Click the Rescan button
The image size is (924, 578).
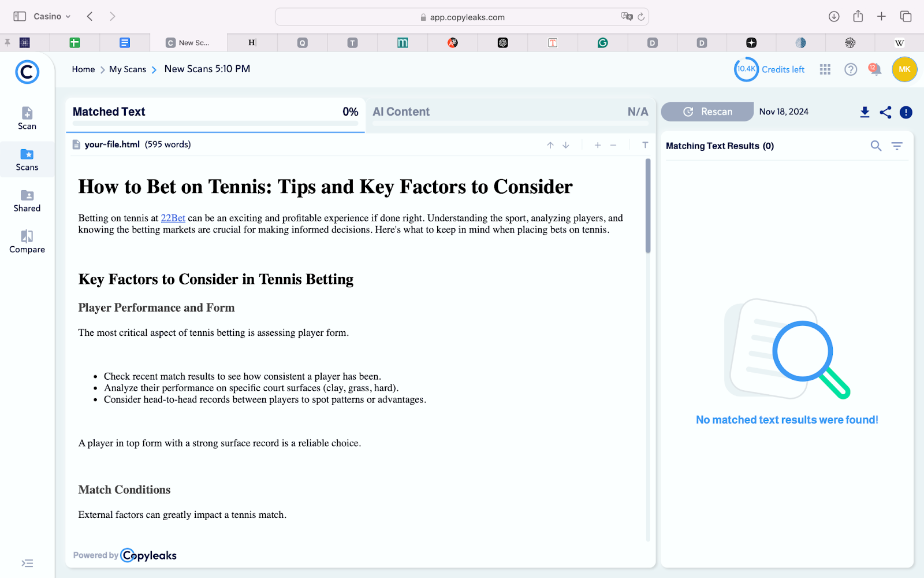[707, 112]
